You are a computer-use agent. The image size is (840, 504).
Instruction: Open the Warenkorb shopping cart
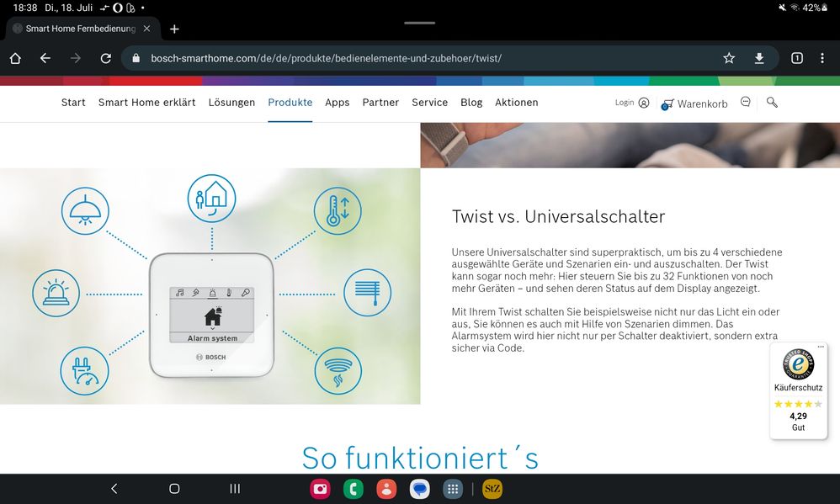click(694, 103)
